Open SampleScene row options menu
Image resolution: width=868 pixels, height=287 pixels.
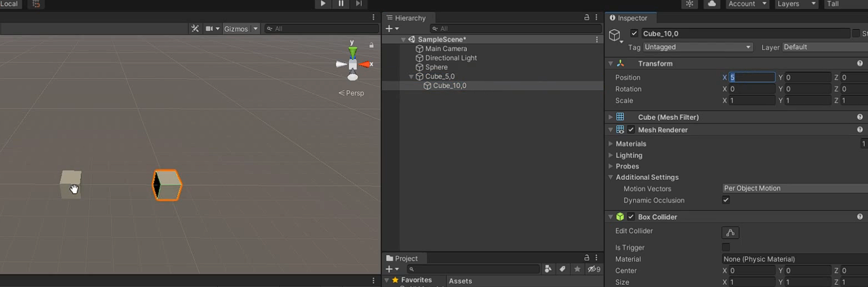597,39
